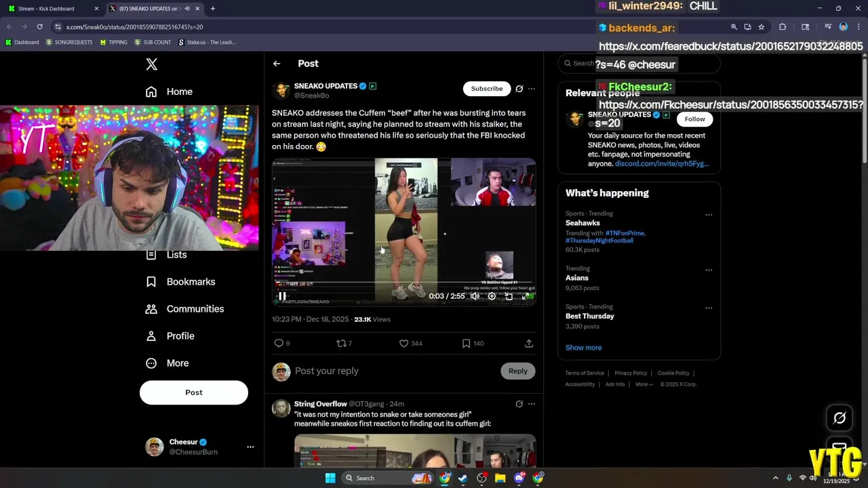Subscribe to SNEAKO UPDATES

point(487,89)
